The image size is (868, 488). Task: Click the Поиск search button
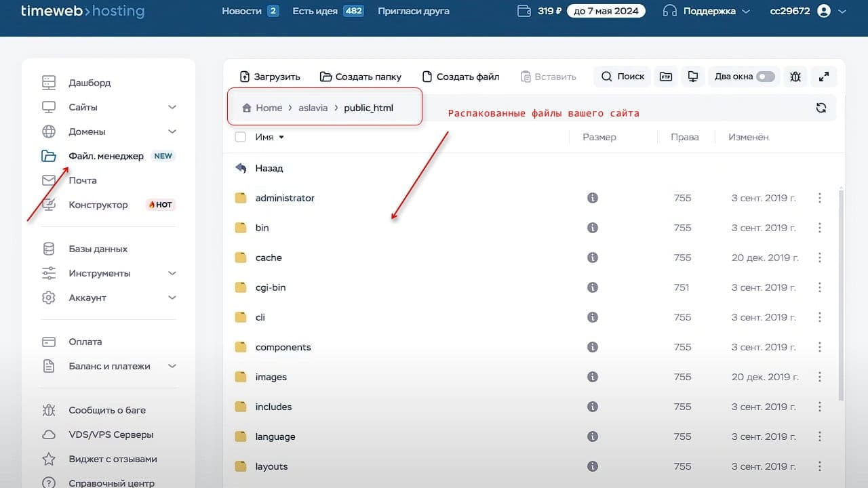point(623,77)
